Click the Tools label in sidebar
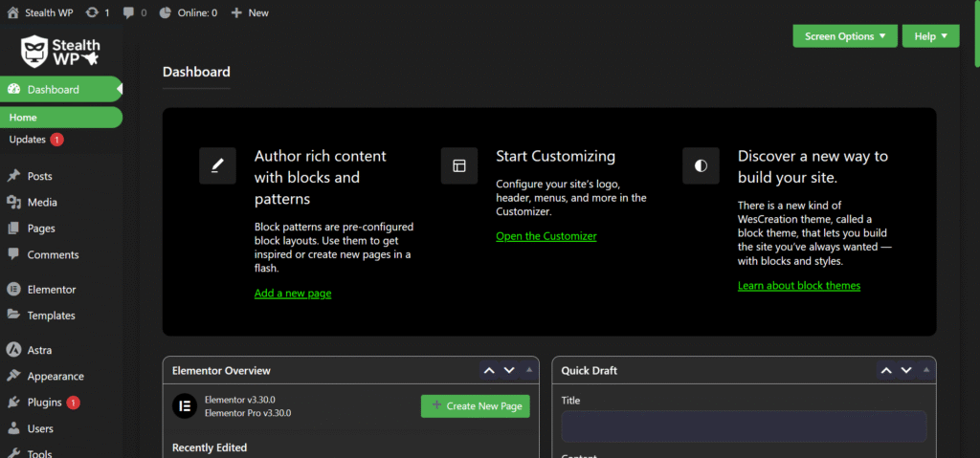Viewport: 980px width, 458px height. click(x=39, y=453)
